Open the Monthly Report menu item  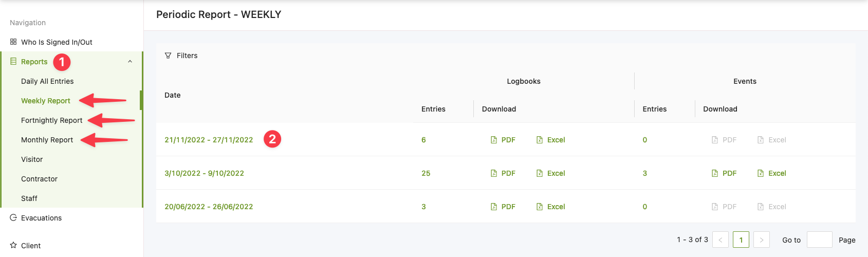point(47,140)
